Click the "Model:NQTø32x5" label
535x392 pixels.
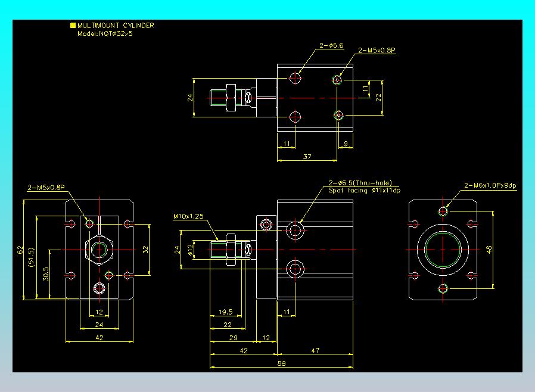point(105,33)
